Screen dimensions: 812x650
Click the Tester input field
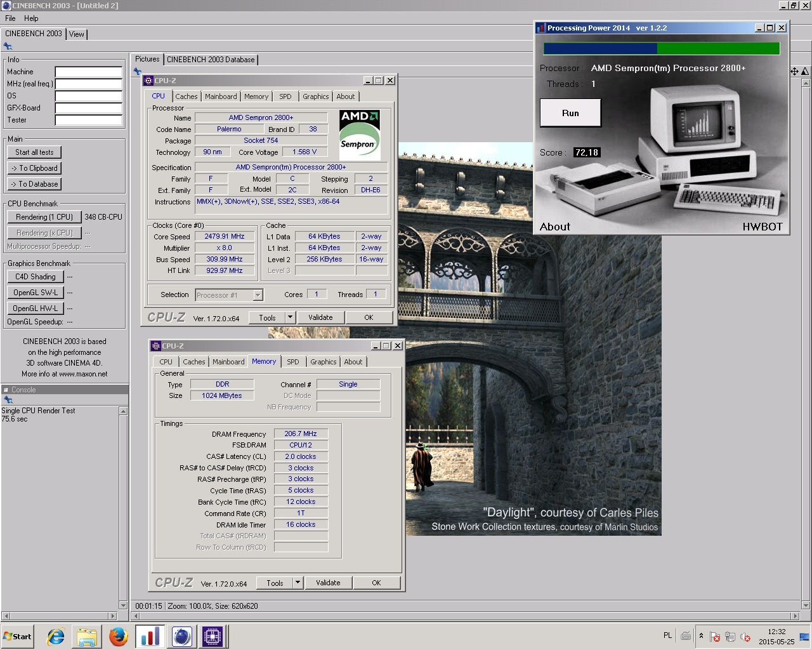pos(89,120)
